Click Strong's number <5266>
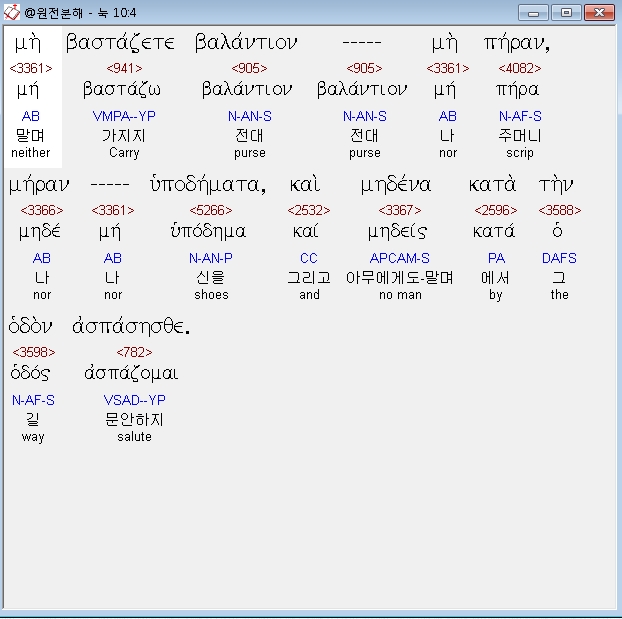 (x=211, y=210)
